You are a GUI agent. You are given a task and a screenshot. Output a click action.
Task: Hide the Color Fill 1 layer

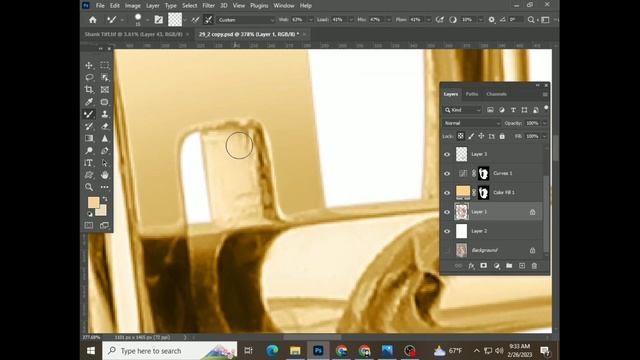[447, 193]
